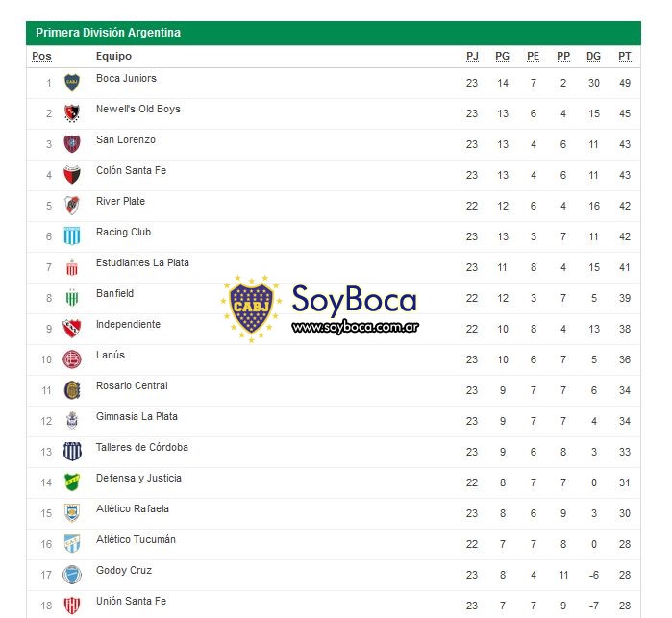
Task: Click the Boca Juniors crest icon
Action: (72, 83)
